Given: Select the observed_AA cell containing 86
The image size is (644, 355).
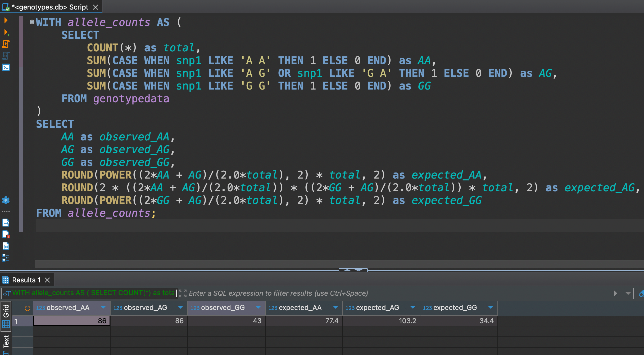Looking at the screenshot, I should point(71,321).
